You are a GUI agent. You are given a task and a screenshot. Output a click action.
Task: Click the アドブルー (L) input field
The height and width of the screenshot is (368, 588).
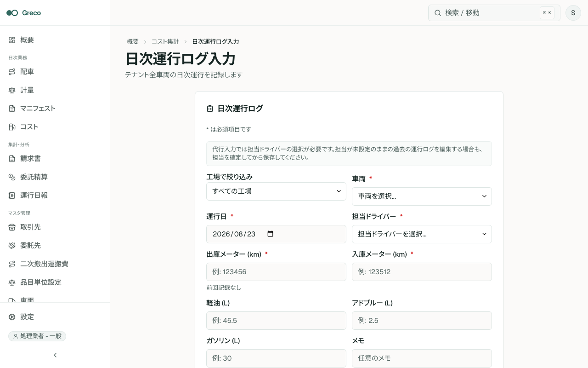422,321
